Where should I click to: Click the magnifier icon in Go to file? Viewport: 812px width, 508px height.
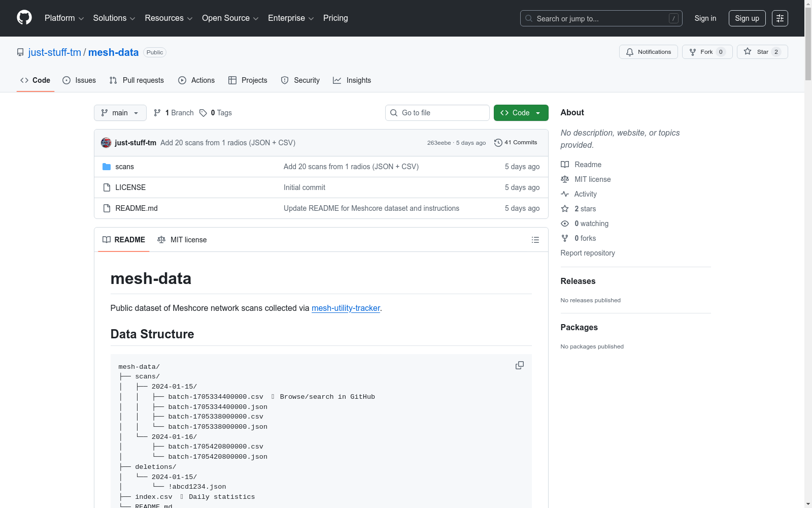pos(394,113)
